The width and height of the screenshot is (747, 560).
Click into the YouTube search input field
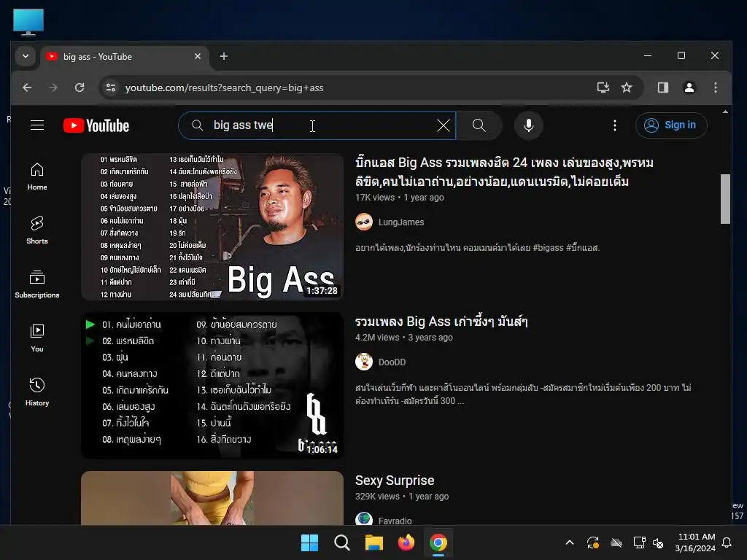point(317,125)
